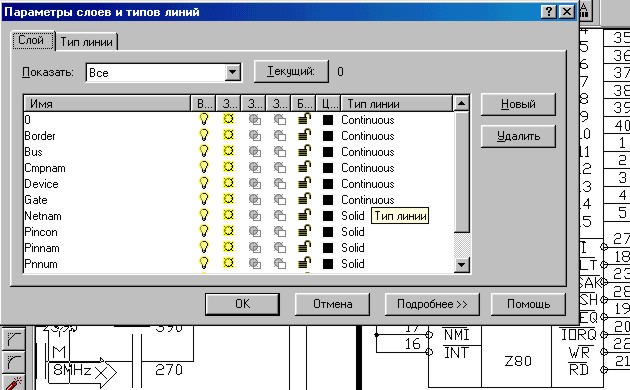Freeze Border layer using sun icon
The height and width of the screenshot is (390, 630).
pos(229,135)
